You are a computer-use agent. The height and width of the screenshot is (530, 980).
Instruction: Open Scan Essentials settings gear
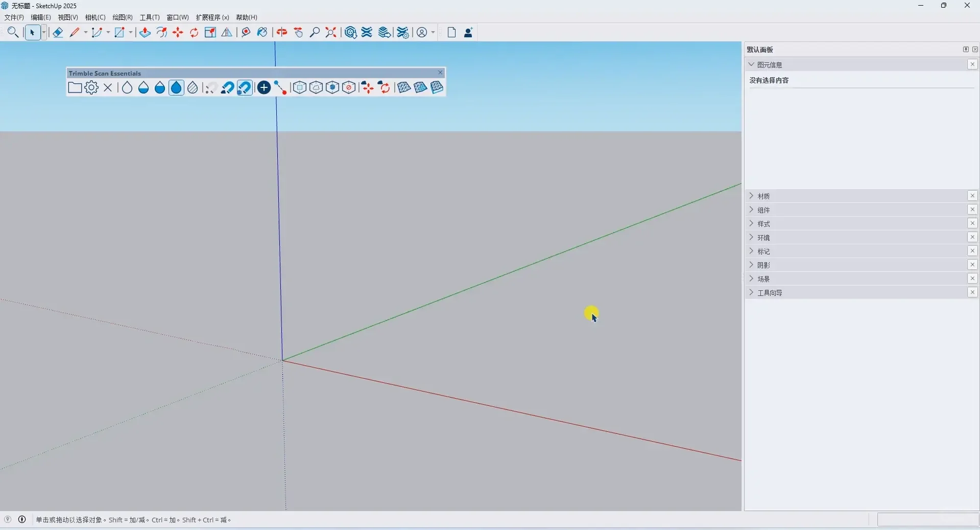[91, 88]
